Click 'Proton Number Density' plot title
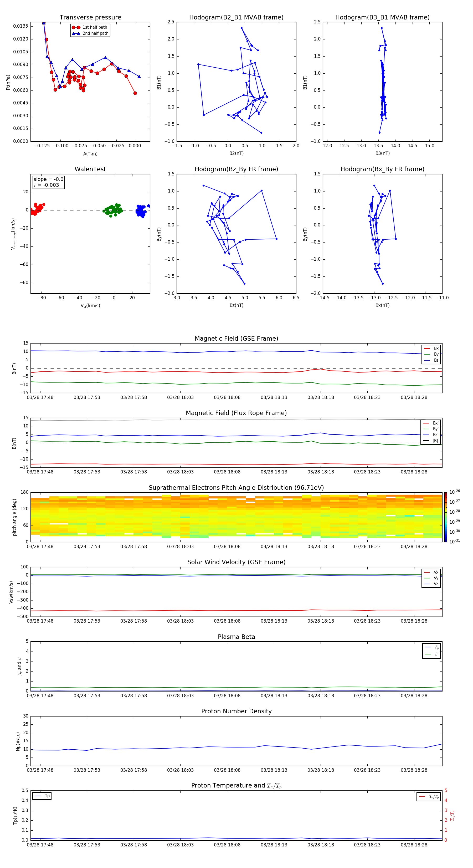This screenshot has width=473, height=868. click(236, 711)
